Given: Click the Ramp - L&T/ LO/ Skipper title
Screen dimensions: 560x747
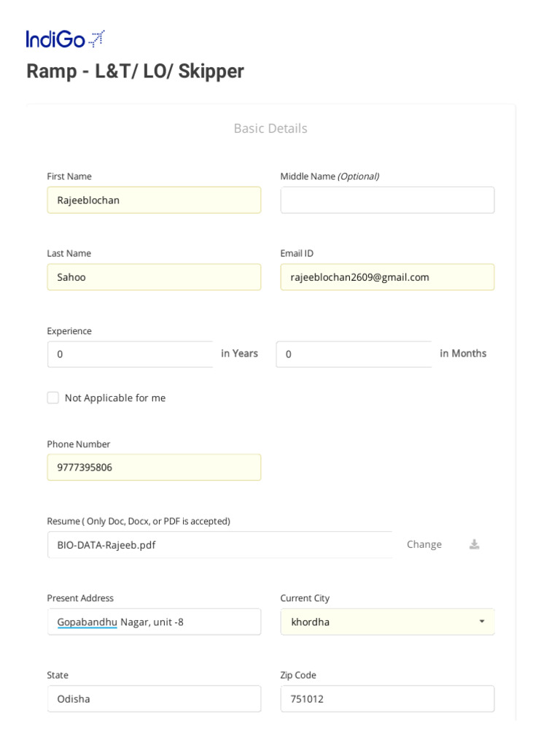Looking at the screenshot, I should point(135,71).
